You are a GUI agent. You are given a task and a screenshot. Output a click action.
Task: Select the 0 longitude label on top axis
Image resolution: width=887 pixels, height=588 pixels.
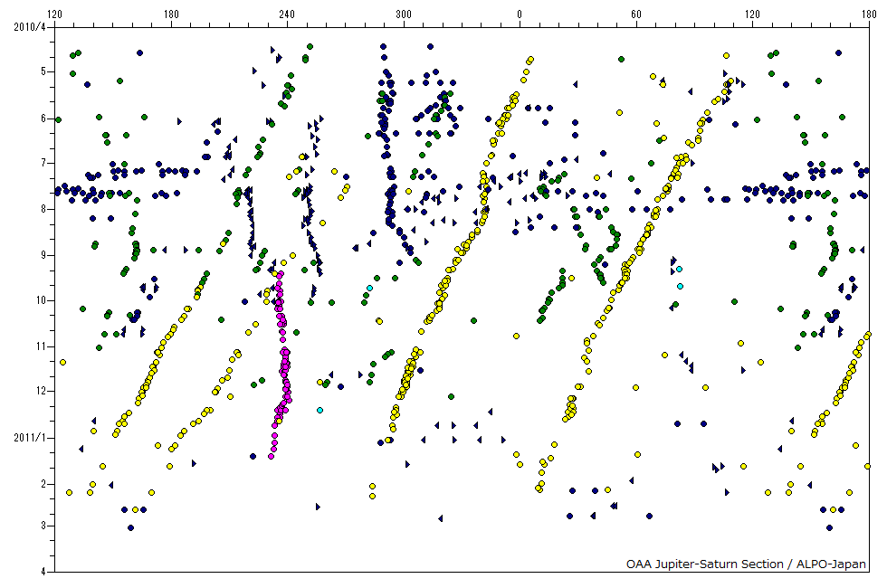(x=520, y=14)
